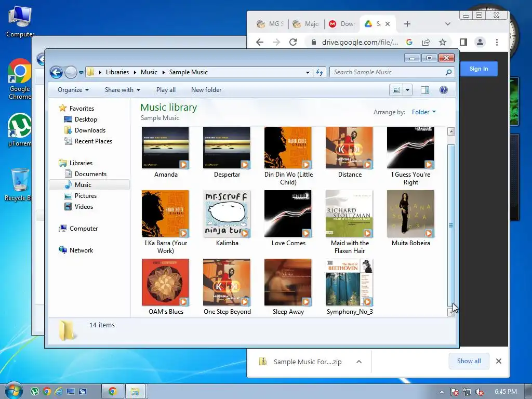The width and height of the screenshot is (532, 399).
Task: Click the file list scroll down arrow
Action: click(x=451, y=312)
